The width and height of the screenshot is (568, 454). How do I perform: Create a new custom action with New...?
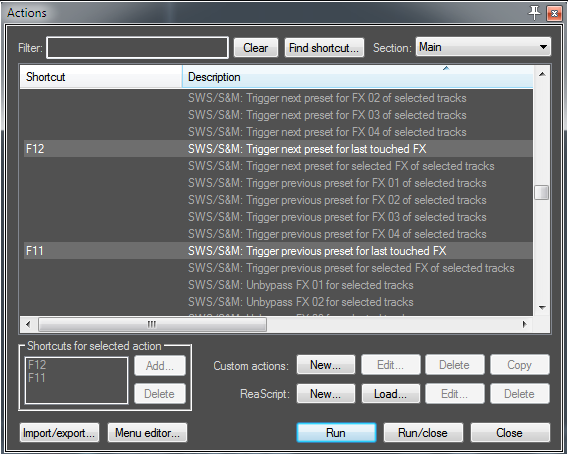(x=326, y=365)
